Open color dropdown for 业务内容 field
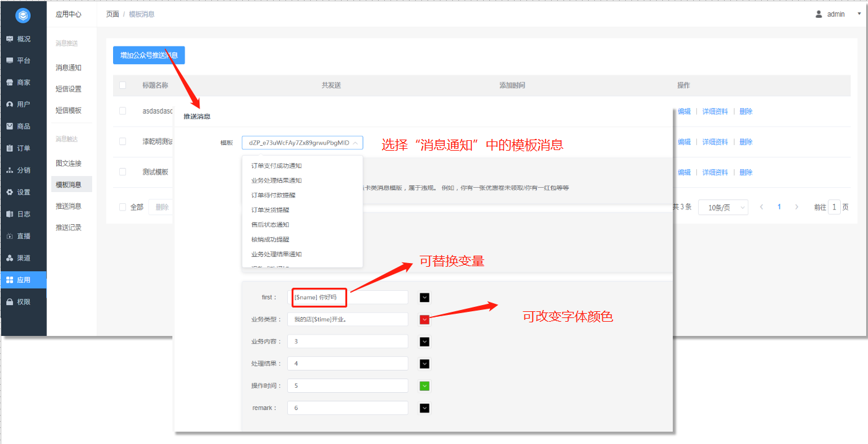The height and width of the screenshot is (444, 868). coord(424,341)
